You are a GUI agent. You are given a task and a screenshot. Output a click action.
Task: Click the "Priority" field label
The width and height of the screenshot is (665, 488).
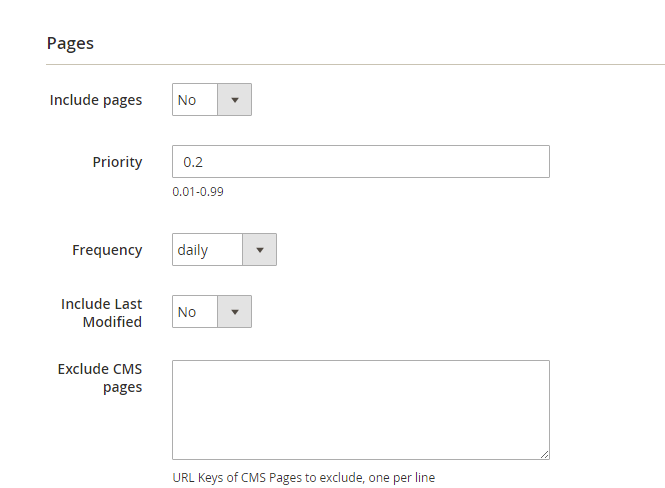pyautogui.click(x=118, y=162)
